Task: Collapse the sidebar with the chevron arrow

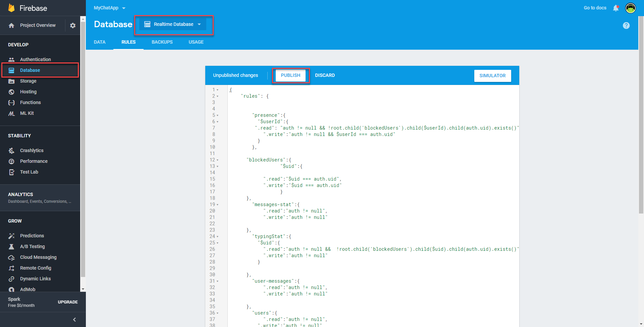Action: pyautogui.click(x=74, y=320)
